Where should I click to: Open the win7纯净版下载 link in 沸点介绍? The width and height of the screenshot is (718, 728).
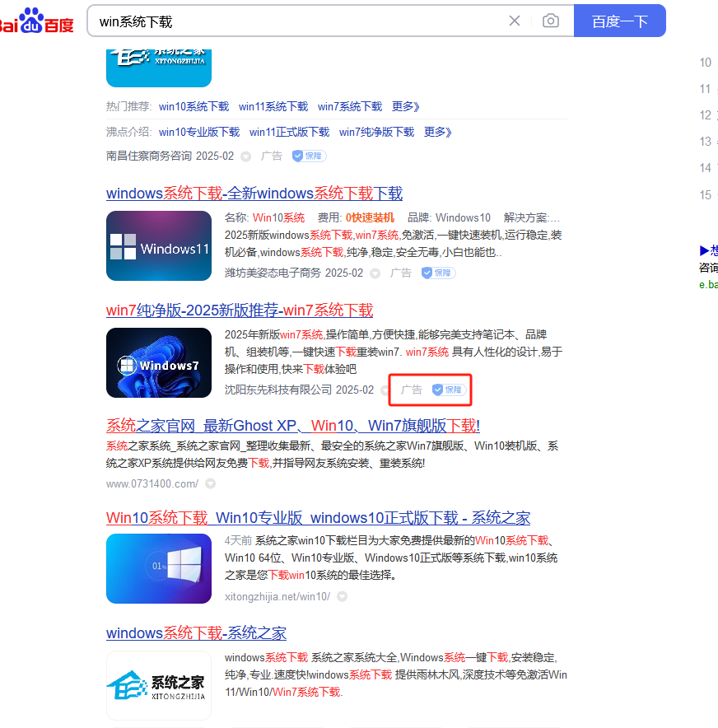pos(376,133)
